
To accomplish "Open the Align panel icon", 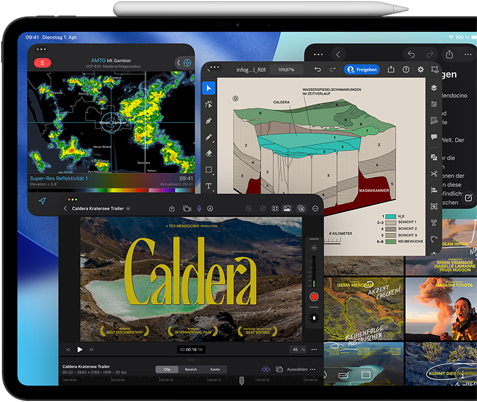I will pyautogui.click(x=434, y=190).
